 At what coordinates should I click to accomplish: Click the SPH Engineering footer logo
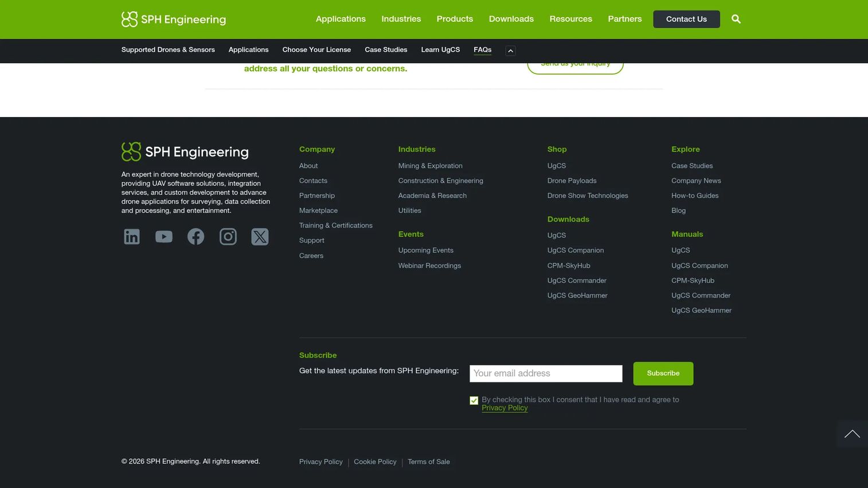185,152
